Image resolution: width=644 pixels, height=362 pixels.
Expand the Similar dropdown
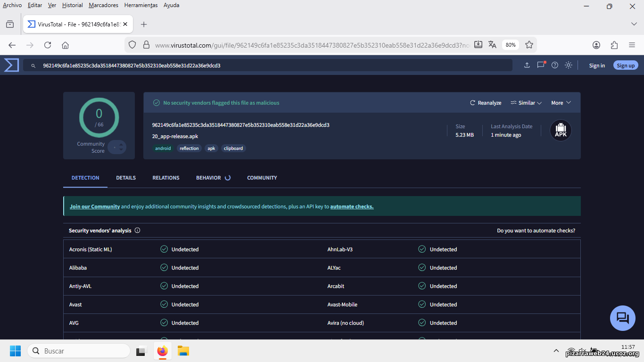pos(526,103)
